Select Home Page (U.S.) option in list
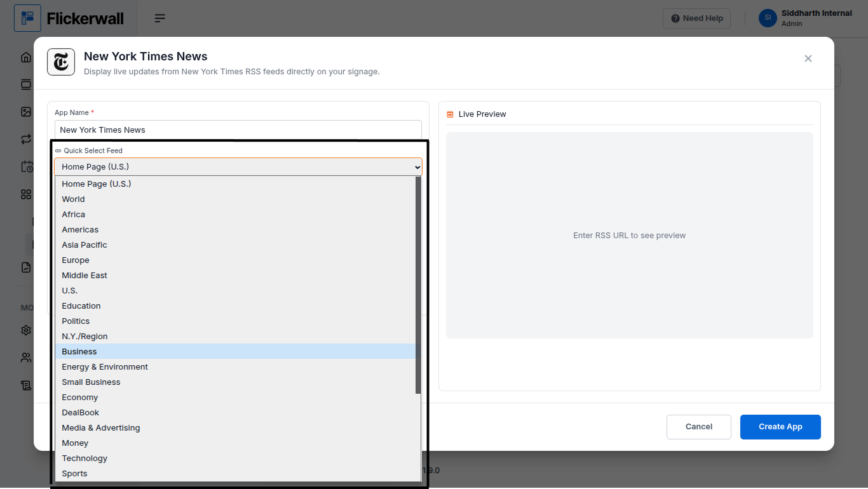Viewport: 868px width, 489px height. (235, 184)
